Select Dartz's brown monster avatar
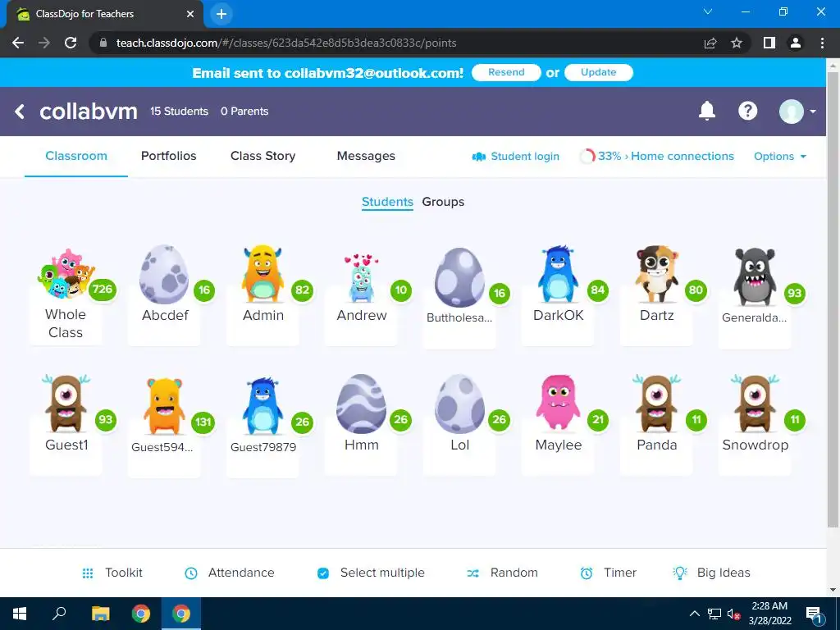The height and width of the screenshot is (630, 840). pos(657,274)
